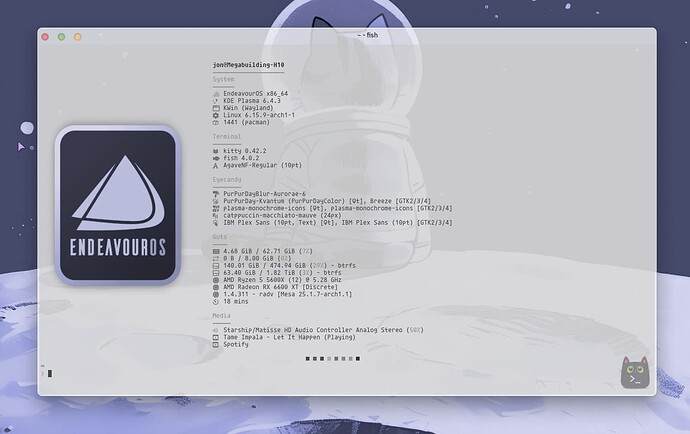Image resolution: width=690 pixels, height=434 pixels.
Task: Click the cat icon beside 'kitty 0.42.2'
Action: tap(216, 151)
